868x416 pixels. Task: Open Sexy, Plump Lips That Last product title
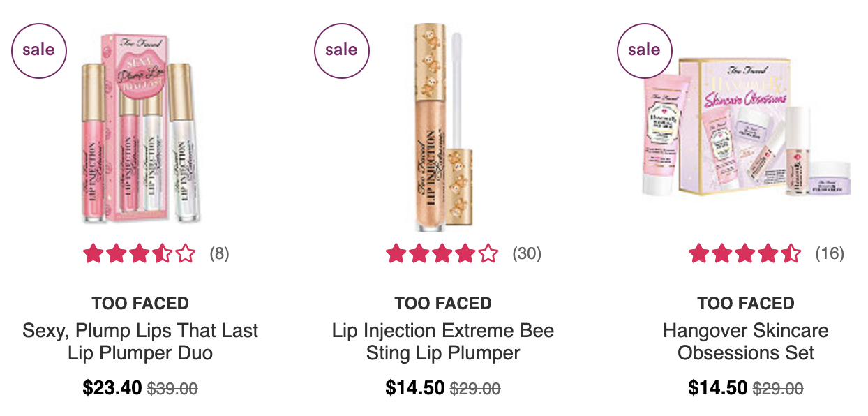(x=140, y=341)
